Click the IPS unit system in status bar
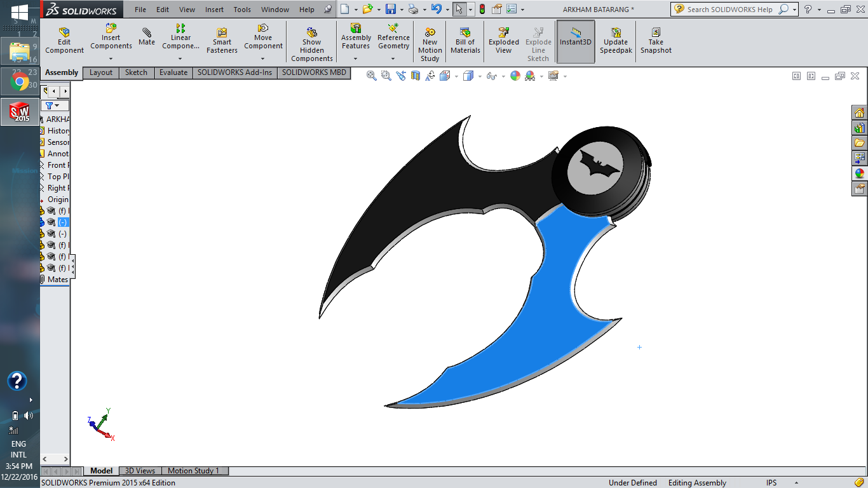This screenshot has height=488, width=868. pyautogui.click(x=771, y=483)
